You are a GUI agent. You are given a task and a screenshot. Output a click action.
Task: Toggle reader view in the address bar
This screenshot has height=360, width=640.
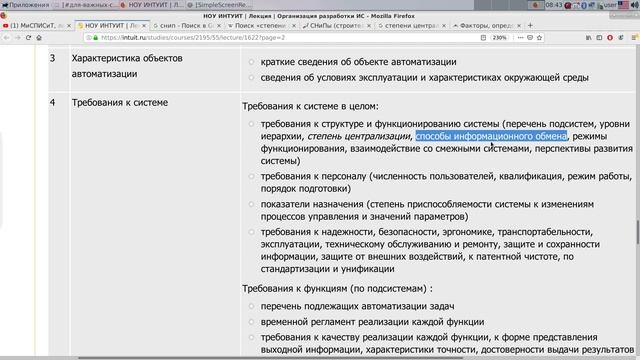(x=483, y=38)
